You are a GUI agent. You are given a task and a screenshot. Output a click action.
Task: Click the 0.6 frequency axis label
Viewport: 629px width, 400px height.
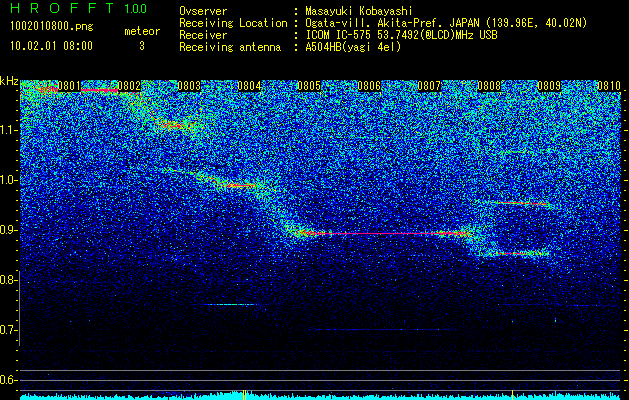click(9, 380)
